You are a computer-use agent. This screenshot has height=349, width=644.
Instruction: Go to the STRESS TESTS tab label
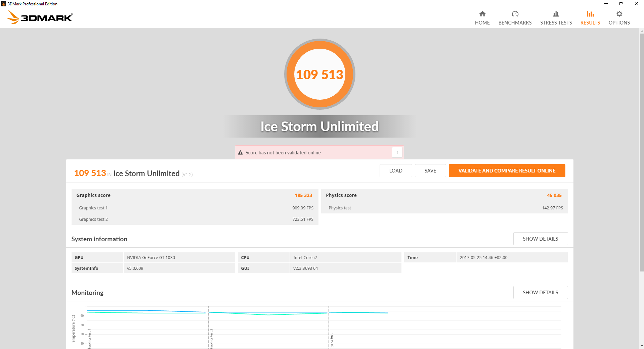click(x=556, y=23)
